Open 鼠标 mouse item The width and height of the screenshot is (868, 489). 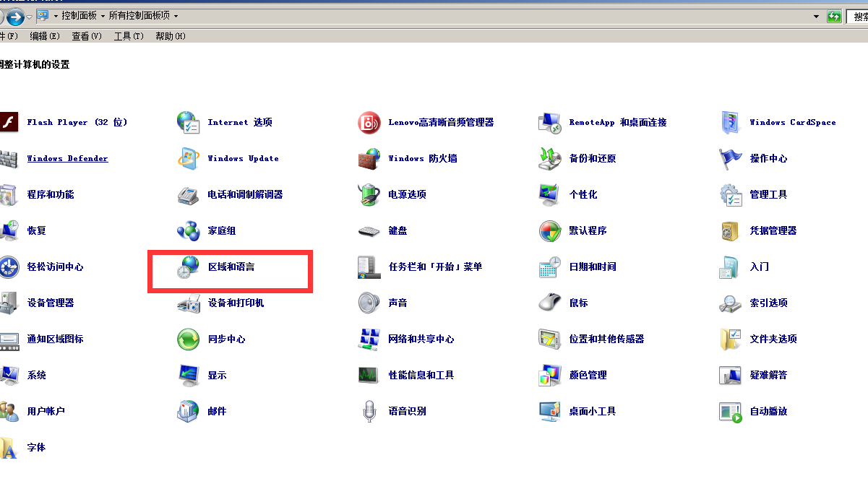click(x=563, y=303)
